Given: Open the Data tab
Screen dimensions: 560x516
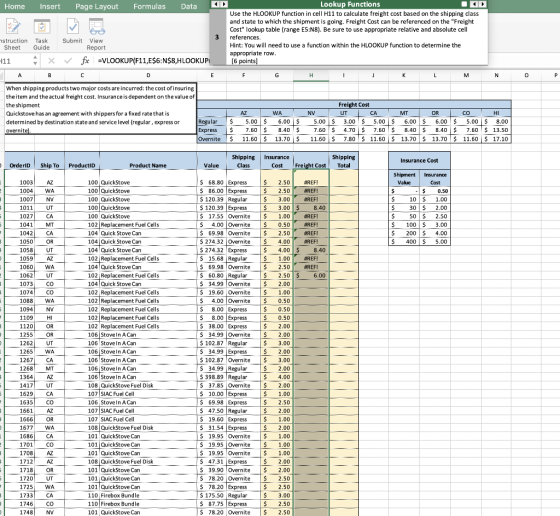Looking at the screenshot, I should coord(189,6).
